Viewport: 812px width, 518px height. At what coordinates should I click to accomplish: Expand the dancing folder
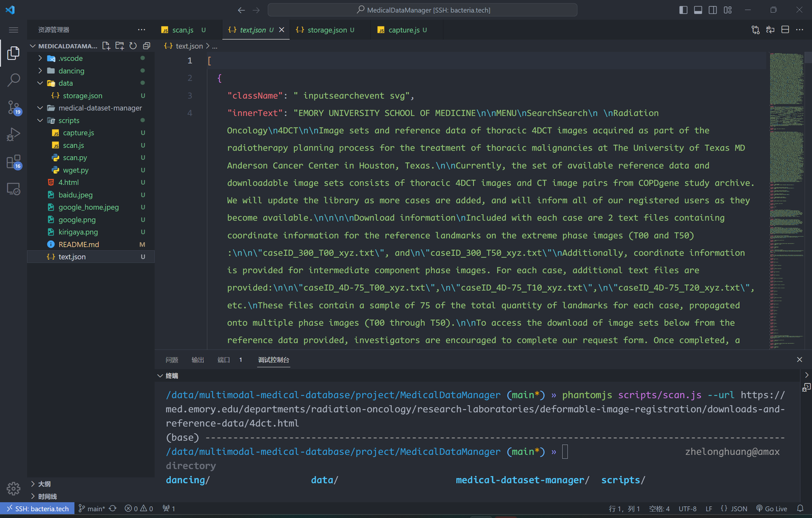tap(71, 70)
